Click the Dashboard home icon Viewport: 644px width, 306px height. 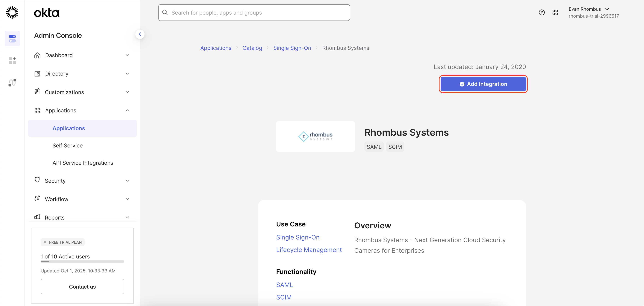pos(37,55)
